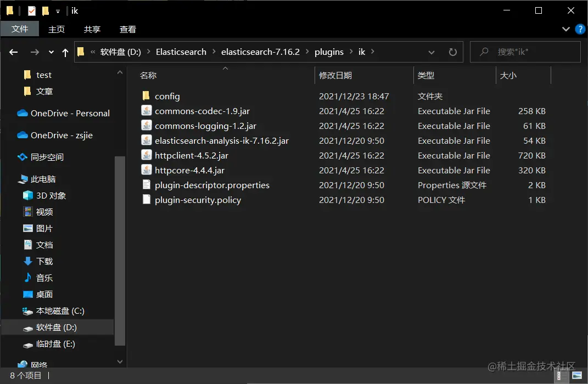Expand chevron after elasticsearch-7.16.2 breadcrumb
This screenshot has height=384, width=588.
(307, 52)
